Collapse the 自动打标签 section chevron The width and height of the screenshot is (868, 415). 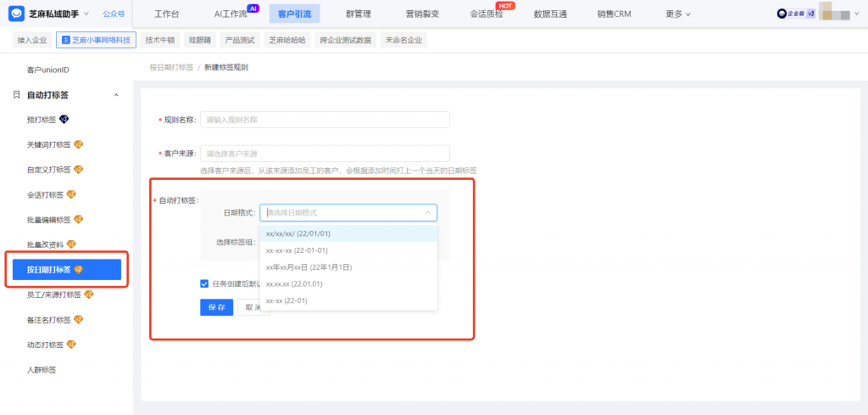116,95
